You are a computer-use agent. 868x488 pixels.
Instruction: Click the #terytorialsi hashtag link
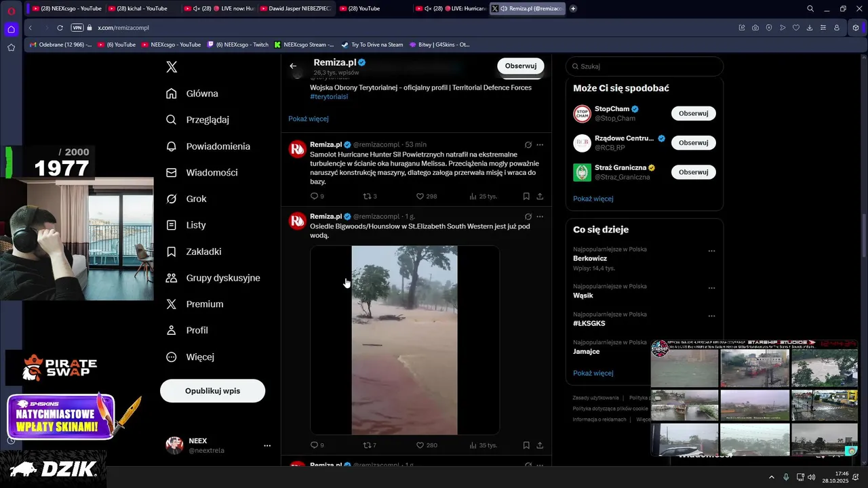point(329,97)
